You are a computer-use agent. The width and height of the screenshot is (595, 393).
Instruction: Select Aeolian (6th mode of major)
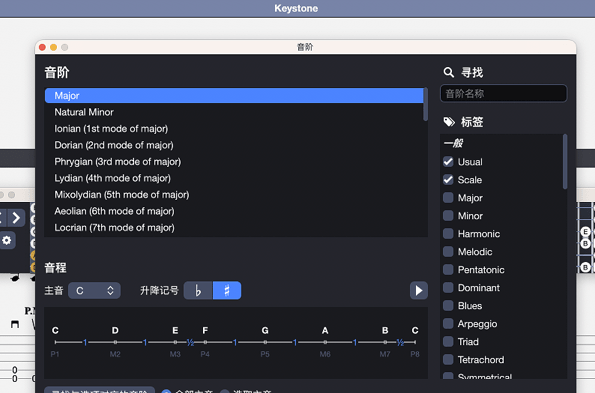coord(234,211)
